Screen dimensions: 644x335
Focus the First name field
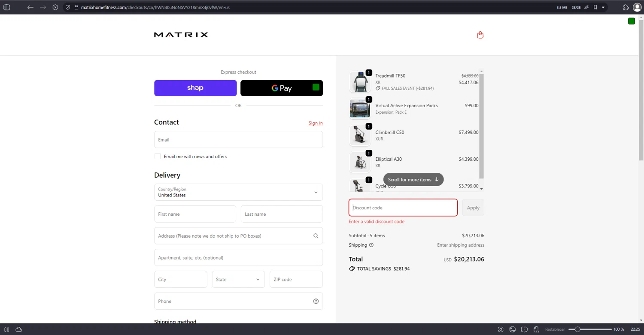click(195, 214)
